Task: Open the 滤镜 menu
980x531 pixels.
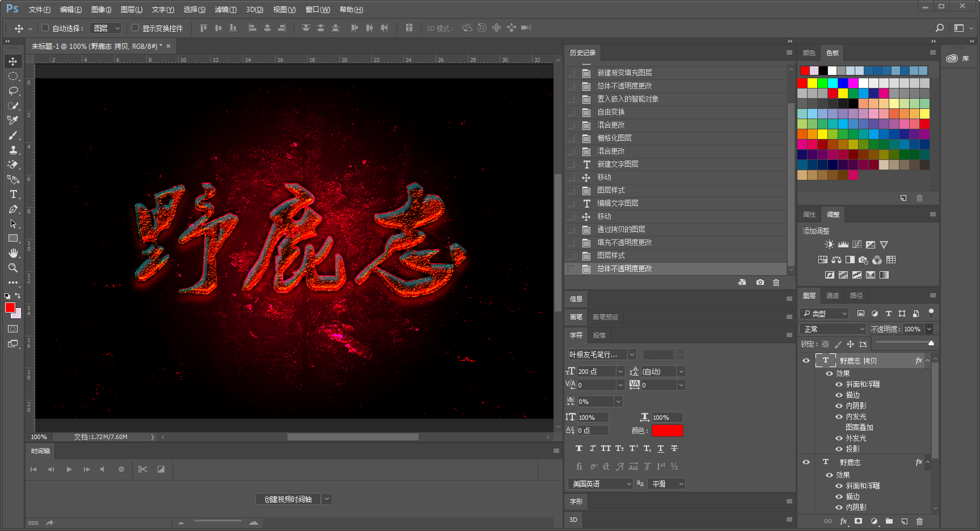Action: click(226, 10)
